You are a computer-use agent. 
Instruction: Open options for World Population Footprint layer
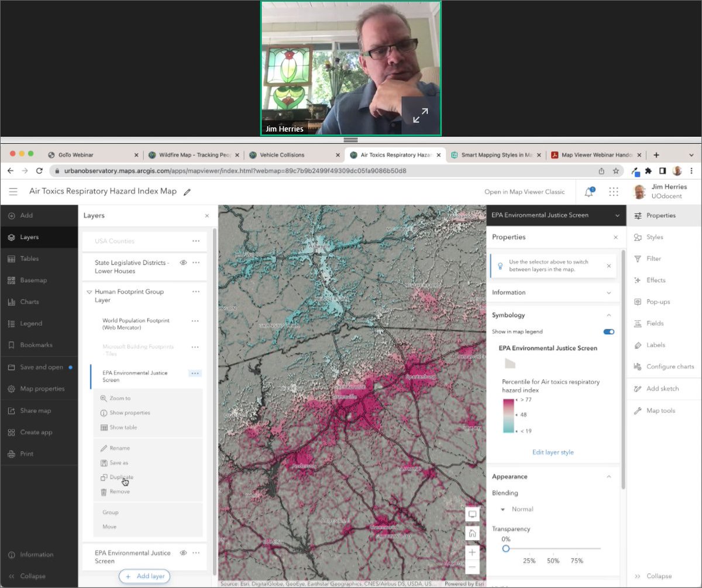pyautogui.click(x=195, y=321)
